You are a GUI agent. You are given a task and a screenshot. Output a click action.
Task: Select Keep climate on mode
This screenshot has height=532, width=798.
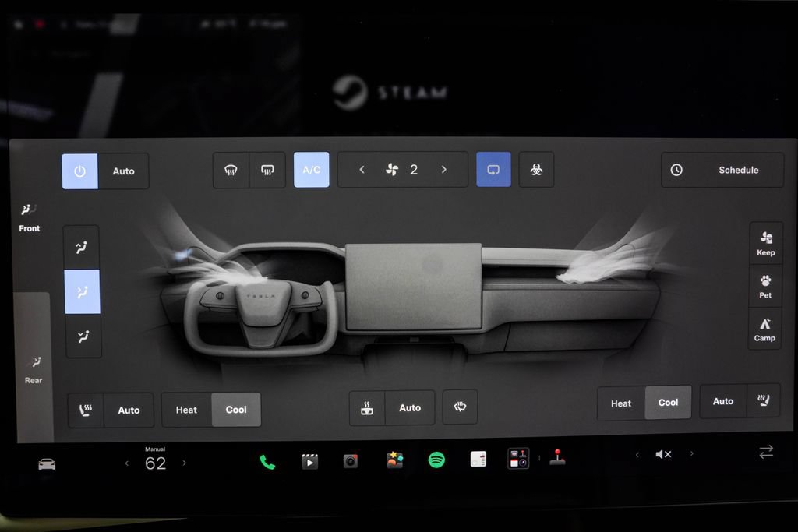pos(766,244)
